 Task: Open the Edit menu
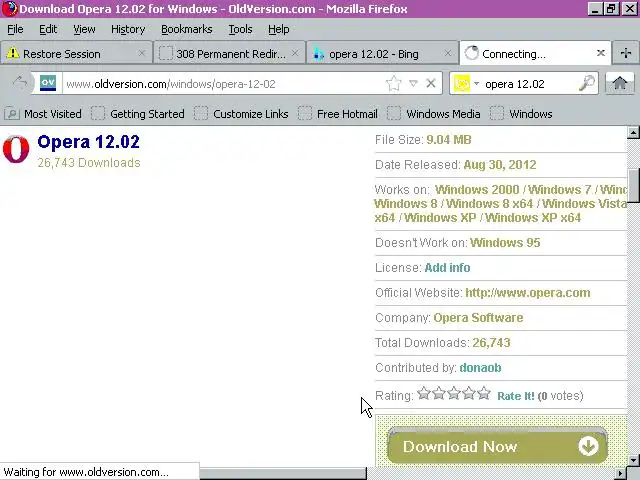click(48, 29)
